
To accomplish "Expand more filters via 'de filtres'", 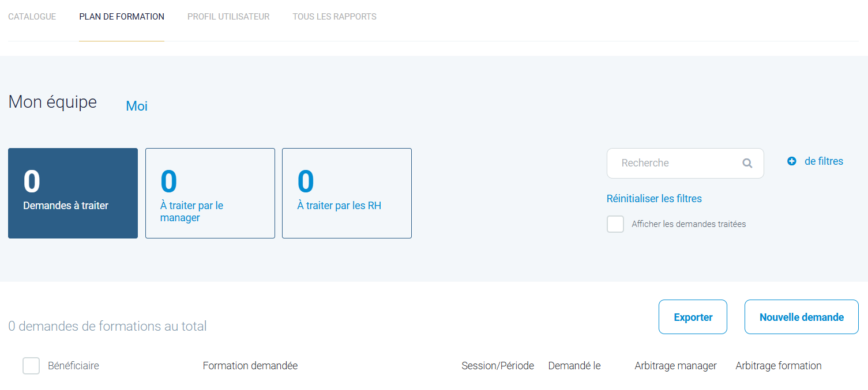I will (x=823, y=161).
